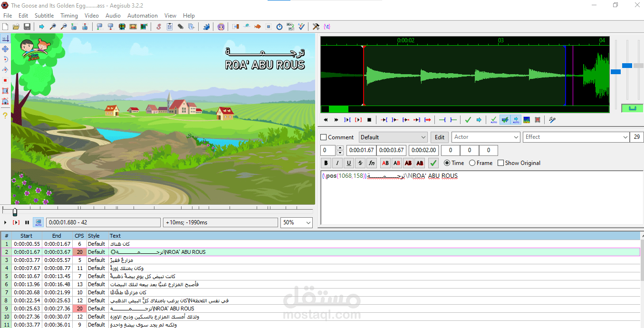This screenshot has width=644, height=328.
Task: Toggle spectrum analyzer display mode
Action: click(x=526, y=120)
